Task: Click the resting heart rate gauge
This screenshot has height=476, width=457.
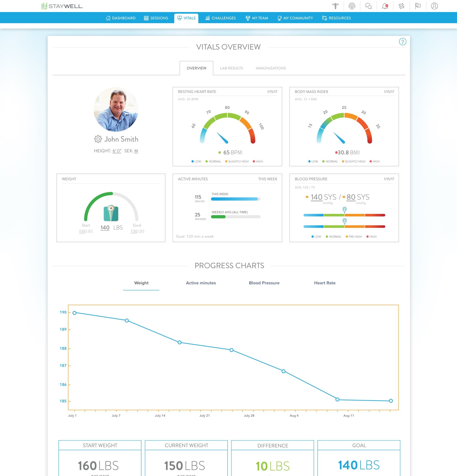Action: pos(227,128)
